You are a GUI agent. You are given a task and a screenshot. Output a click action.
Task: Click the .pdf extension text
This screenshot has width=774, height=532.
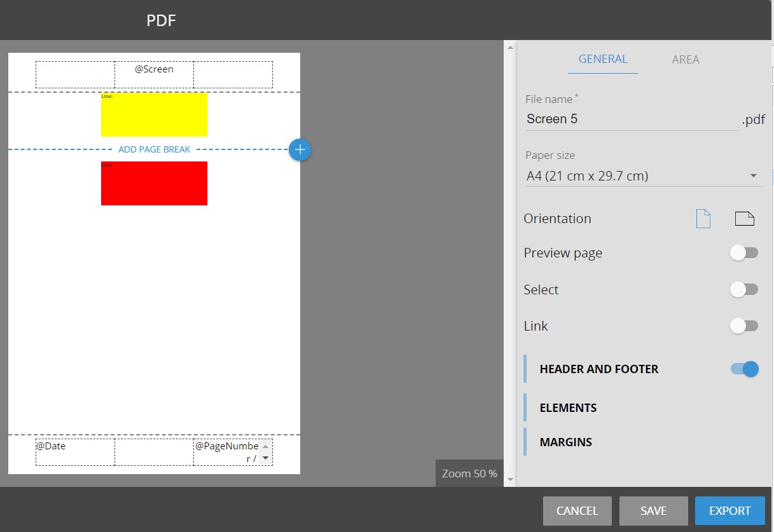click(x=754, y=119)
